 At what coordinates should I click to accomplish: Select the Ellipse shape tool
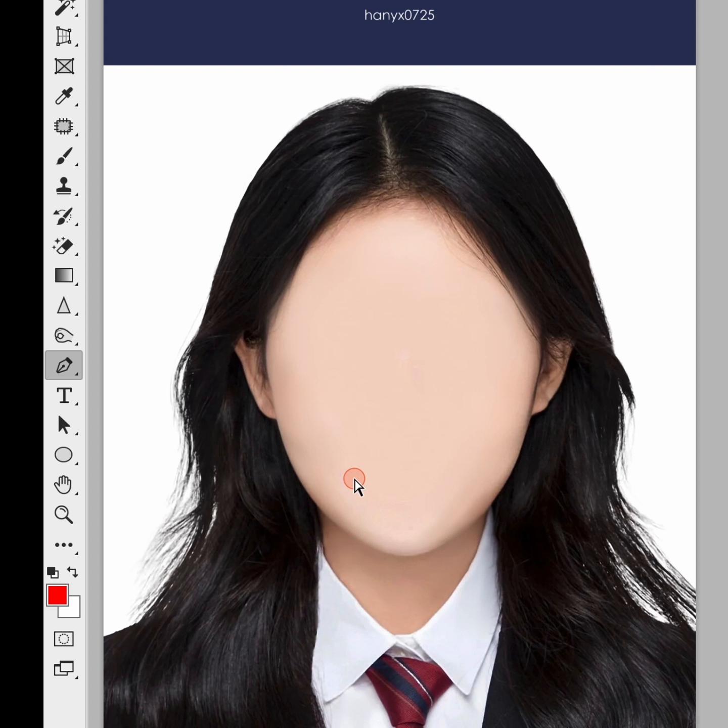pyautogui.click(x=64, y=455)
